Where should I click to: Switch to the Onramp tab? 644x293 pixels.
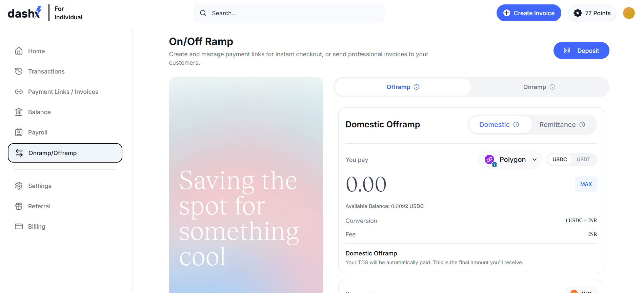click(x=539, y=87)
